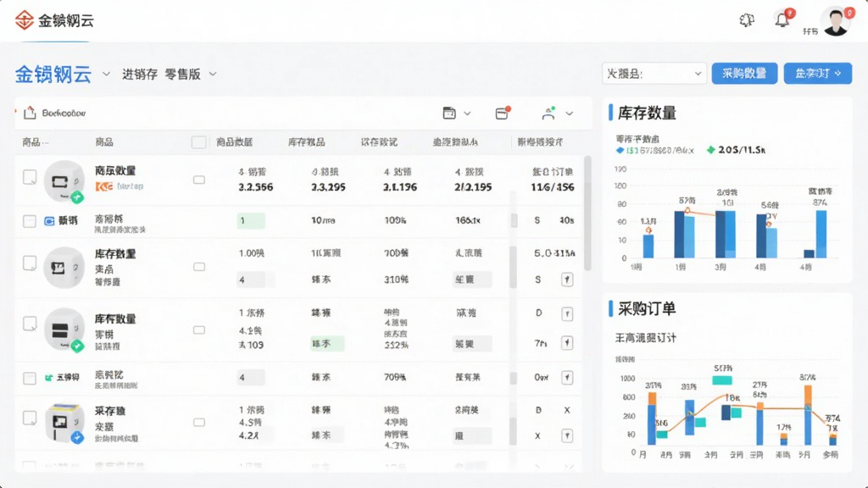Image resolution: width=868 pixels, height=488 pixels.
Task: Switch to the 进销存 tab
Action: (x=140, y=75)
